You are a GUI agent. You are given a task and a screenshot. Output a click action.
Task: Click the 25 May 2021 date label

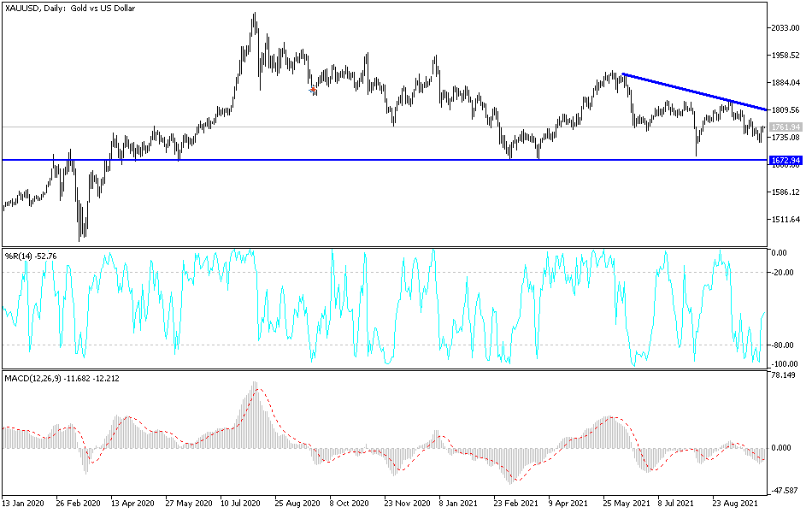[626, 504]
